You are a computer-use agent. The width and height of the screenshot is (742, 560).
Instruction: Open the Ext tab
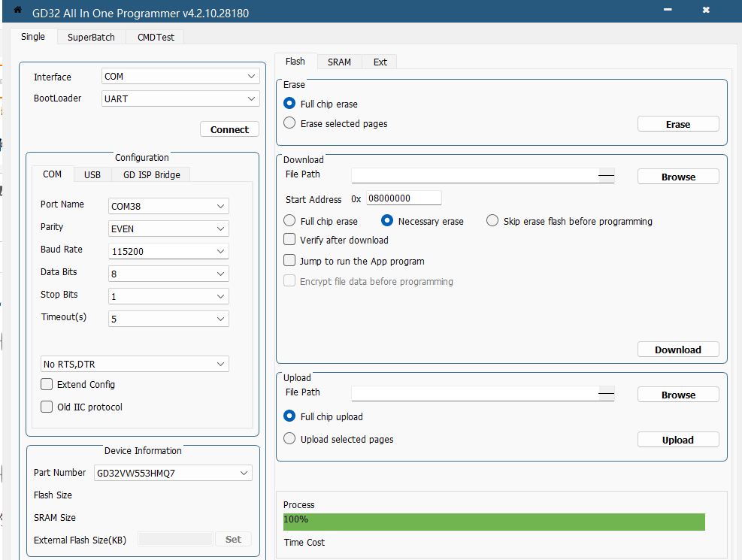point(380,62)
